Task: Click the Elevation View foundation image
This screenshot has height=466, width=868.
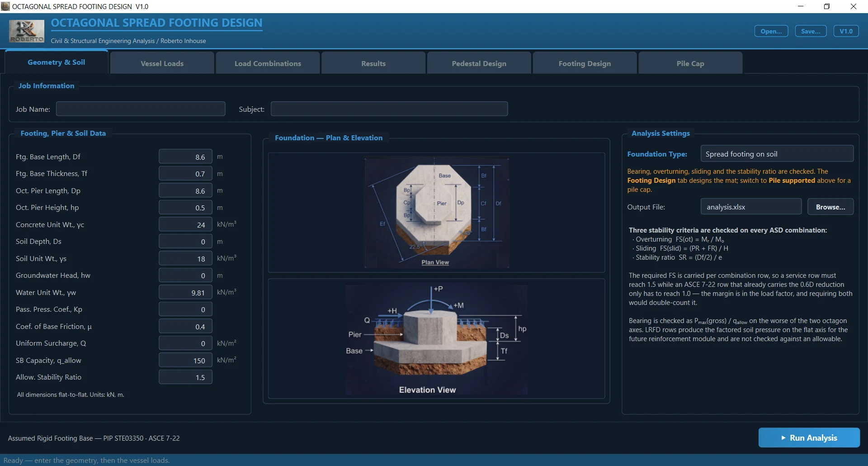Action: (436, 339)
